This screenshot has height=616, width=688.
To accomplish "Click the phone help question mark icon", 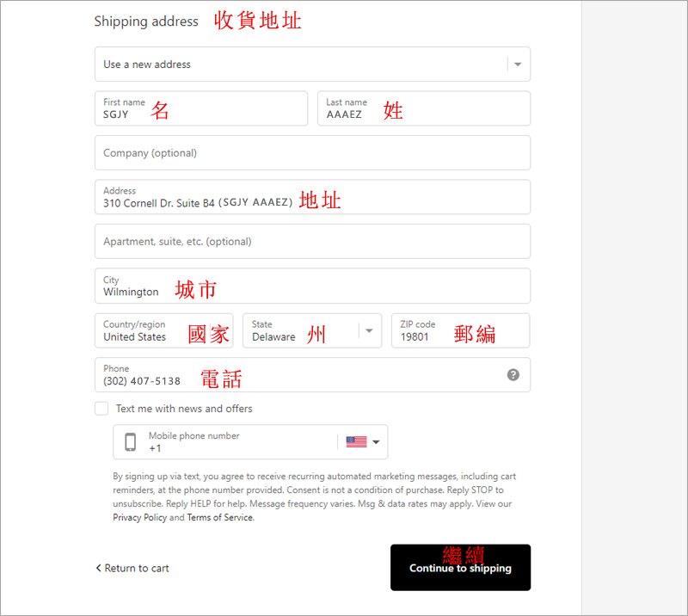I will pos(513,375).
